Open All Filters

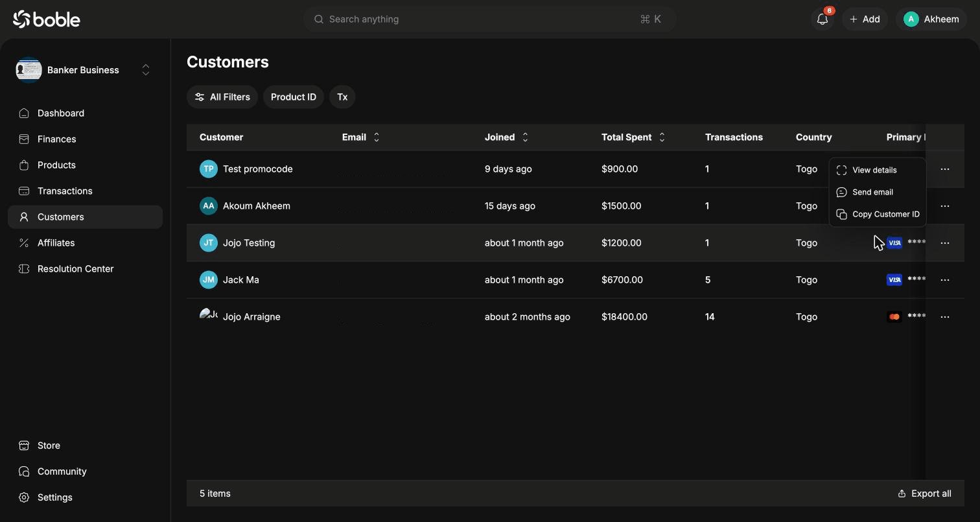click(x=222, y=97)
